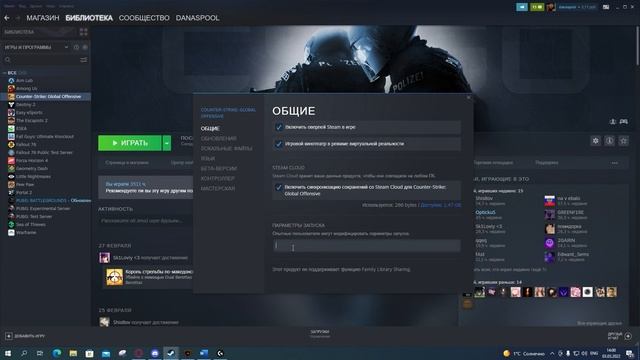This screenshot has width=640, height=360.
Task: Open ОБНОВЛЕНИЯ section in properties dialog
Action: 218,139
